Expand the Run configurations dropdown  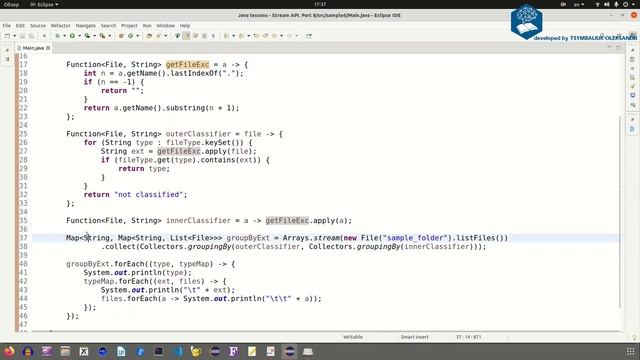(x=79, y=36)
